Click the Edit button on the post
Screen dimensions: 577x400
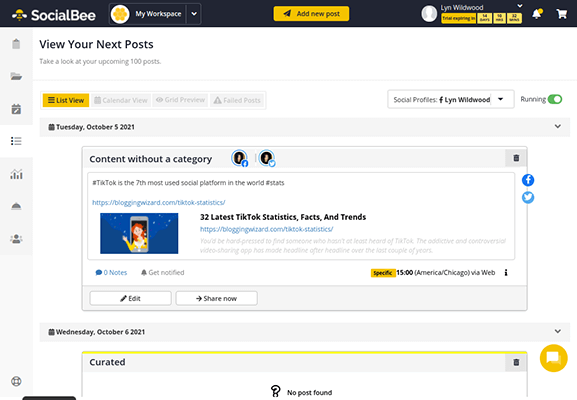[x=130, y=298]
